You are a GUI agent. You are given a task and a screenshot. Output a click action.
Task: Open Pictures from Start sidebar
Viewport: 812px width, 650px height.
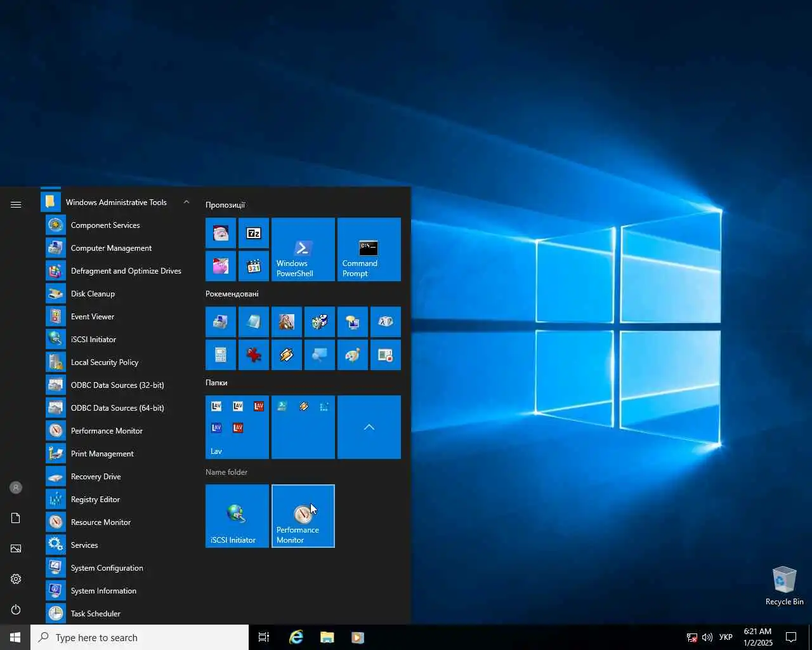click(x=16, y=548)
